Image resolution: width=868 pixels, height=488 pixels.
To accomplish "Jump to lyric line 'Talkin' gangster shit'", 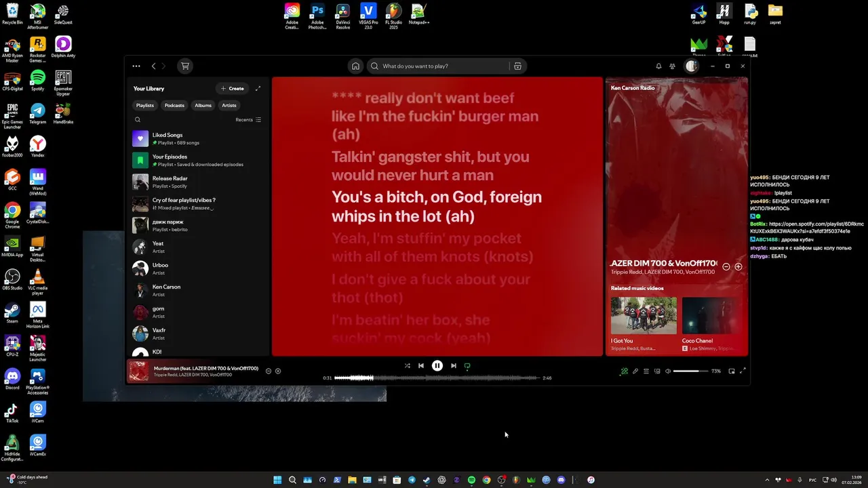I will 430,166.
